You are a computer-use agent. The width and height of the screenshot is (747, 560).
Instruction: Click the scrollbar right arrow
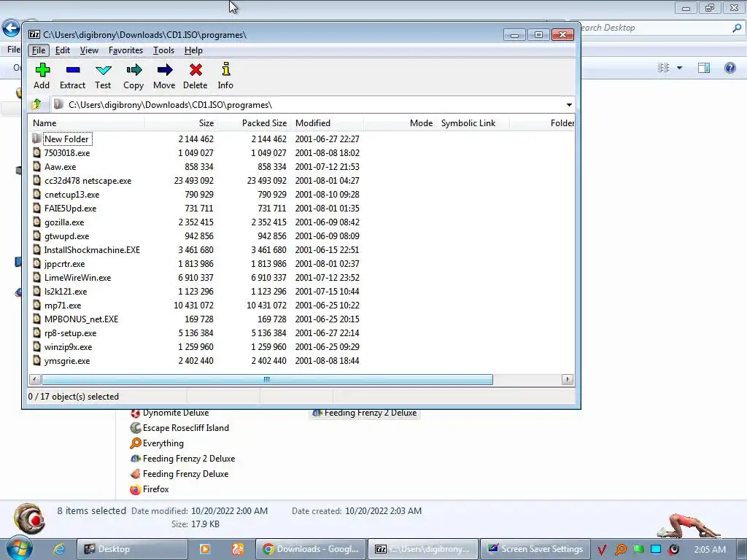point(567,379)
